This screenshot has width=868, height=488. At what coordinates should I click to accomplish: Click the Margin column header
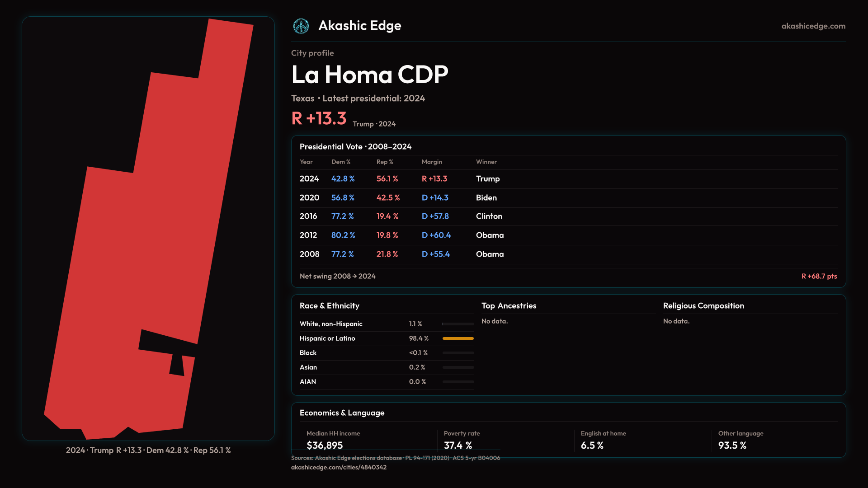point(432,162)
